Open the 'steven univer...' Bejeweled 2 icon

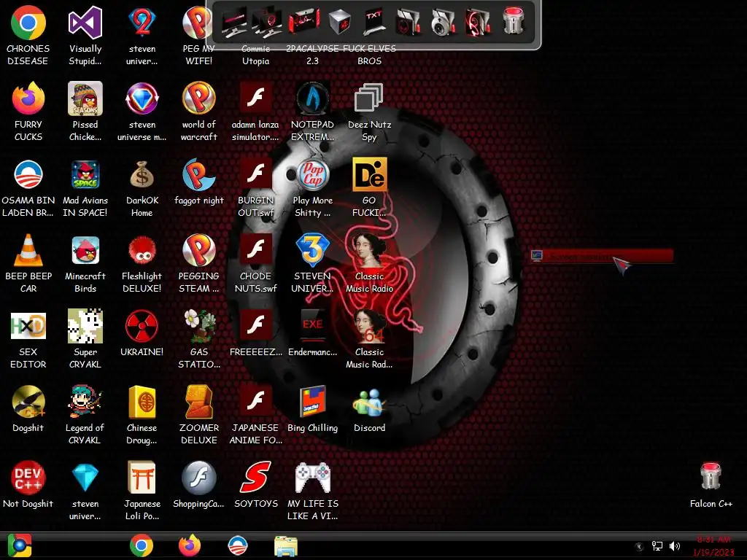click(142, 23)
